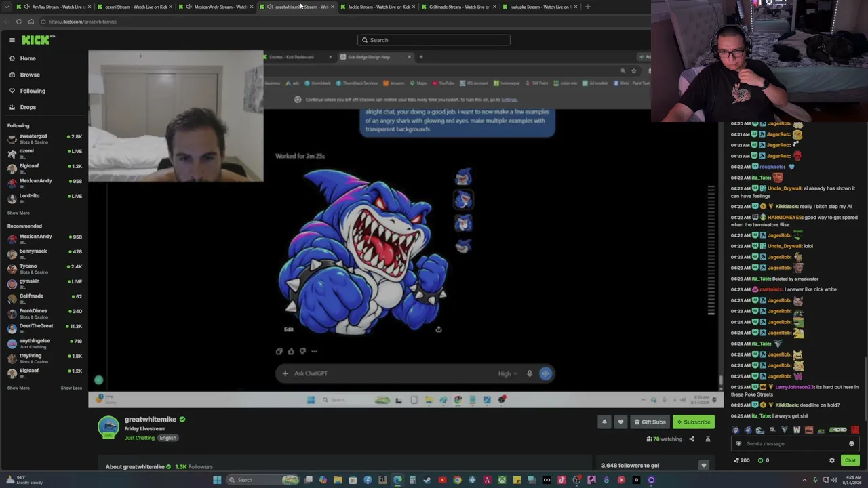The width and height of the screenshot is (868, 488).
Task: Open Drops in the sidebar
Action: point(28,107)
